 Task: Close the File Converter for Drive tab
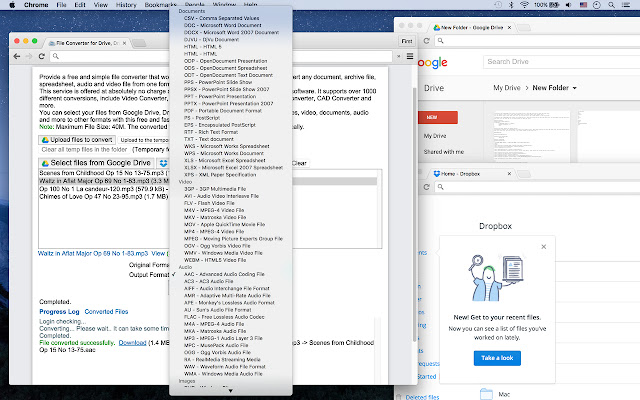pyautogui.click(x=124, y=43)
